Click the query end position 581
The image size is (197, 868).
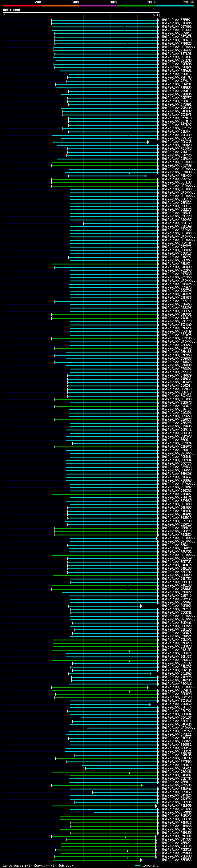click(x=155, y=15)
